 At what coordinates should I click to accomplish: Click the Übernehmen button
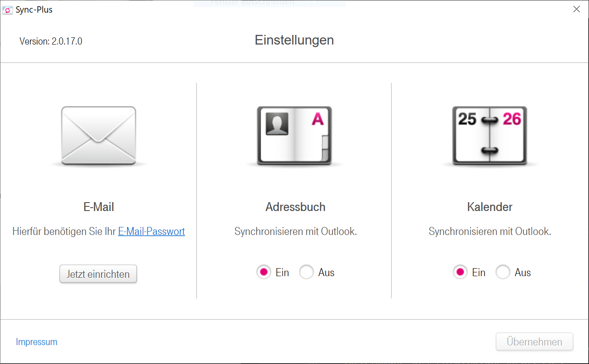coord(534,342)
